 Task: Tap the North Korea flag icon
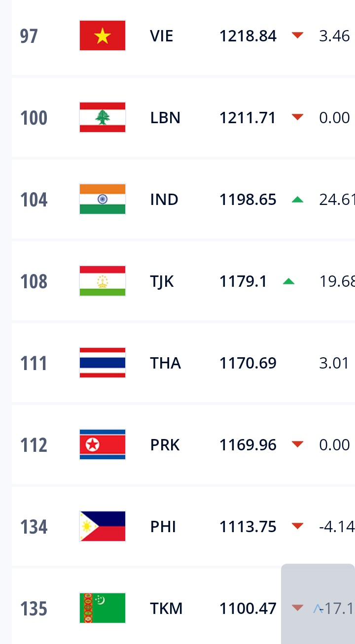[103, 444]
